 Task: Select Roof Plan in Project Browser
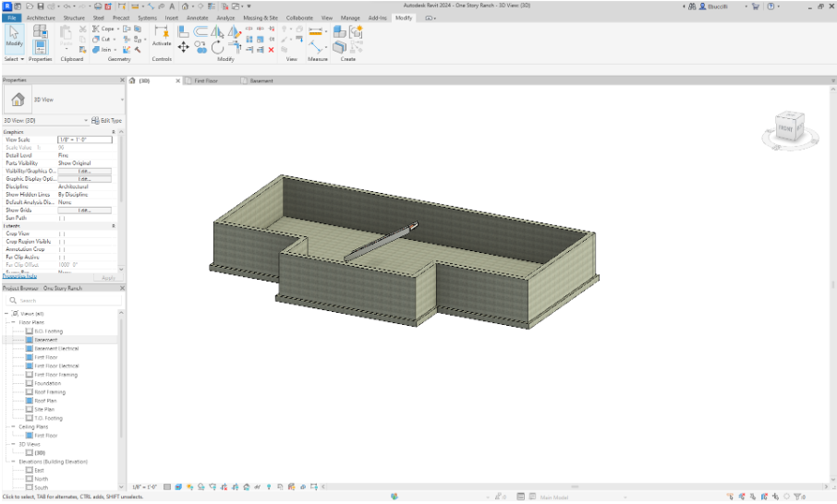pyautogui.click(x=45, y=401)
